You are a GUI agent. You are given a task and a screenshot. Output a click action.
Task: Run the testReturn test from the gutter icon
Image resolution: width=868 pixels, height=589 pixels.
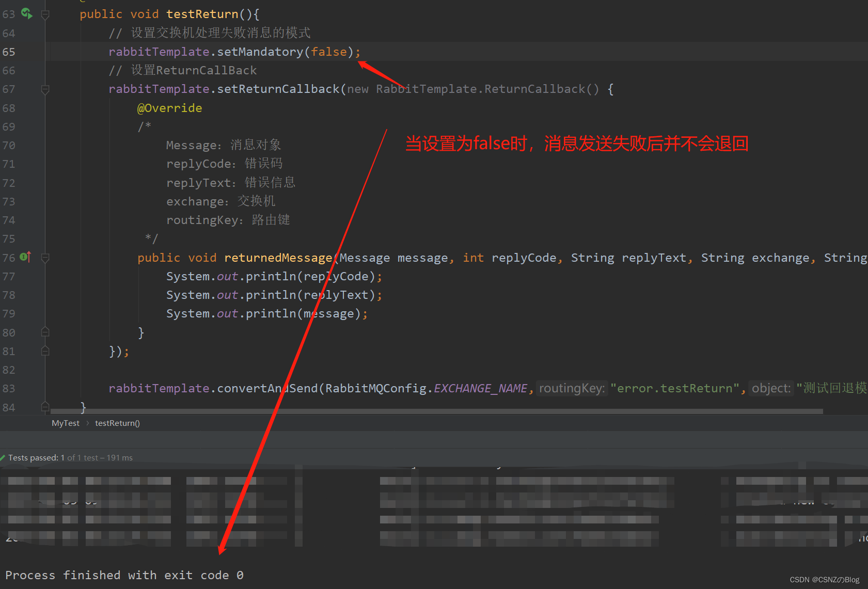tap(26, 14)
